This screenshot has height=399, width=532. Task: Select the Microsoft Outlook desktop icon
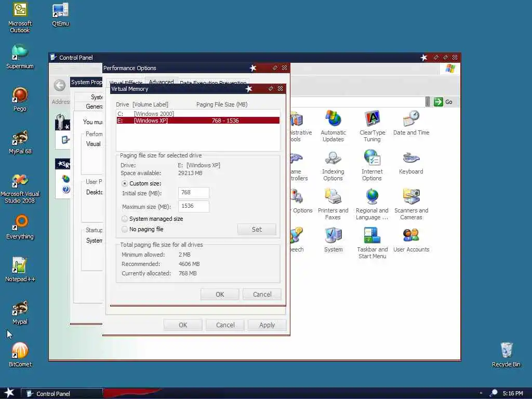(20, 18)
